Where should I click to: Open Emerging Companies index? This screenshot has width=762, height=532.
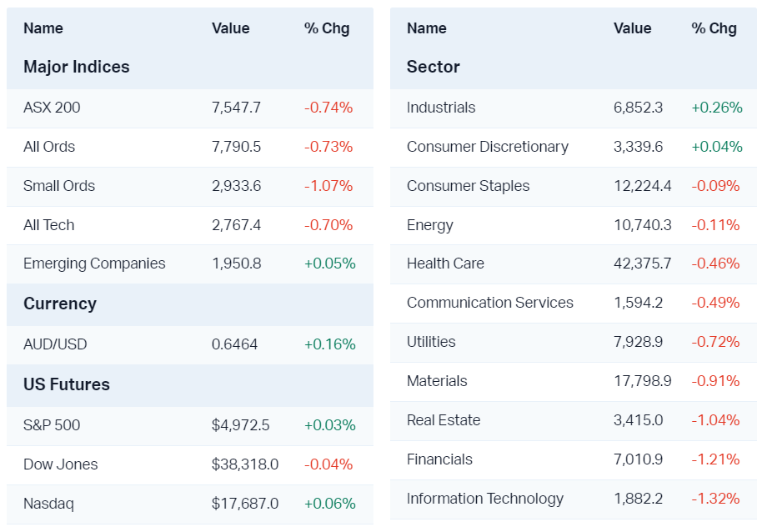point(94,263)
